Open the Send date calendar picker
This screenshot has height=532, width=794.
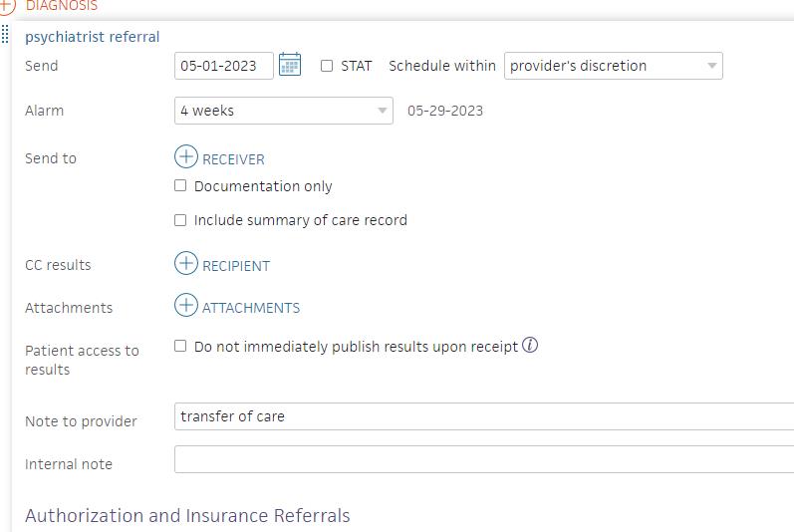pyautogui.click(x=290, y=65)
